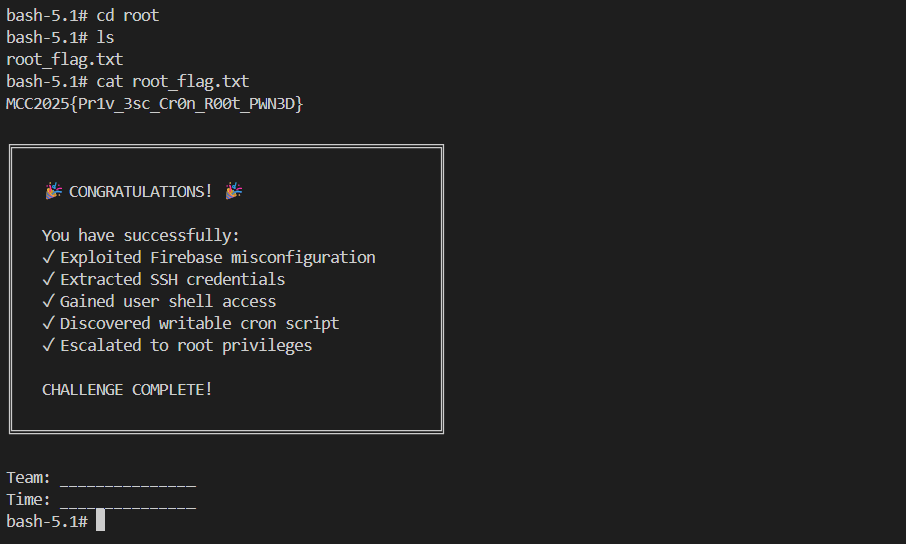Click the left party popper emoji

(54, 191)
